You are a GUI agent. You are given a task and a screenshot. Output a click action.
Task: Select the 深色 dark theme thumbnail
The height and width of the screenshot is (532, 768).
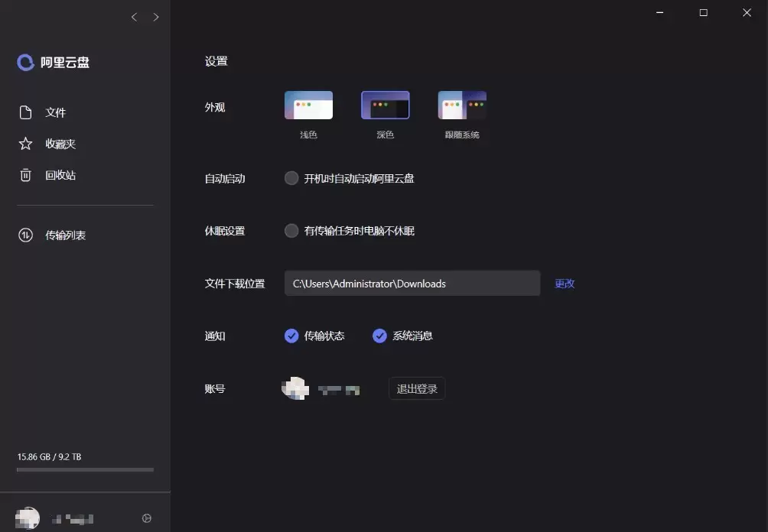pyautogui.click(x=386, y=105)
